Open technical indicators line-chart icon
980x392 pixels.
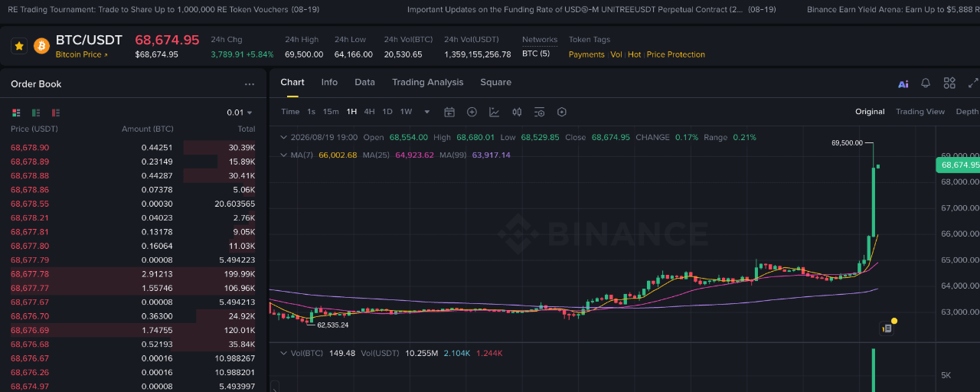click(495, 112)
